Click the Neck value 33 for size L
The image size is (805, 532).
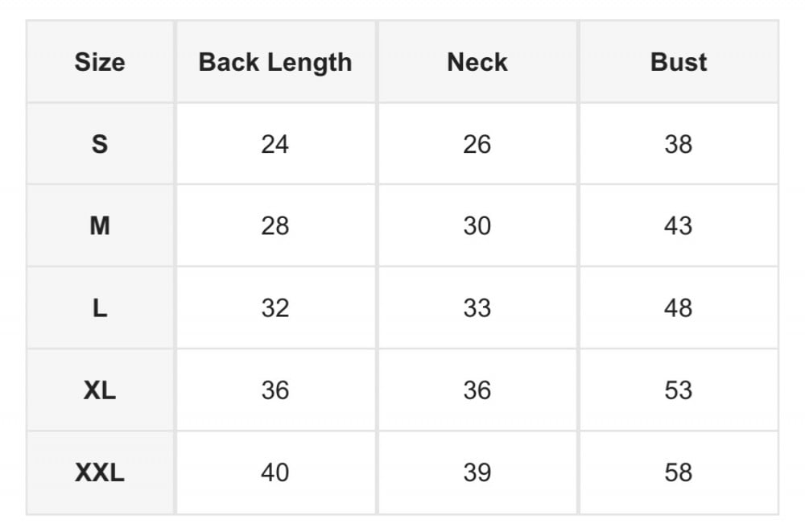477,308
